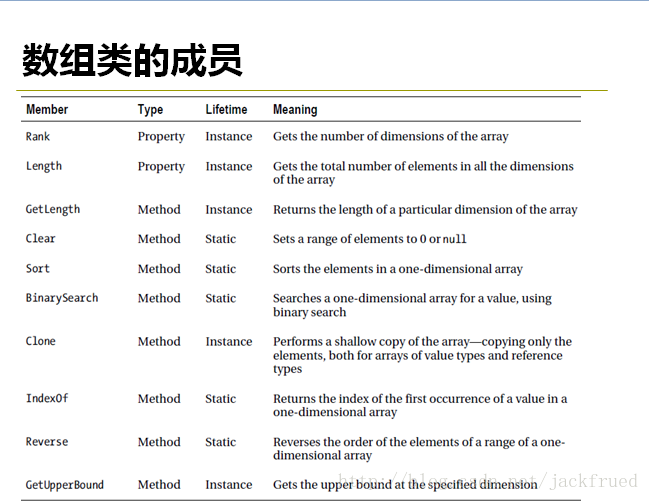Viewport: 649px width, 501px height.
Task: Click Static in the Clear row
Action: 221,239
